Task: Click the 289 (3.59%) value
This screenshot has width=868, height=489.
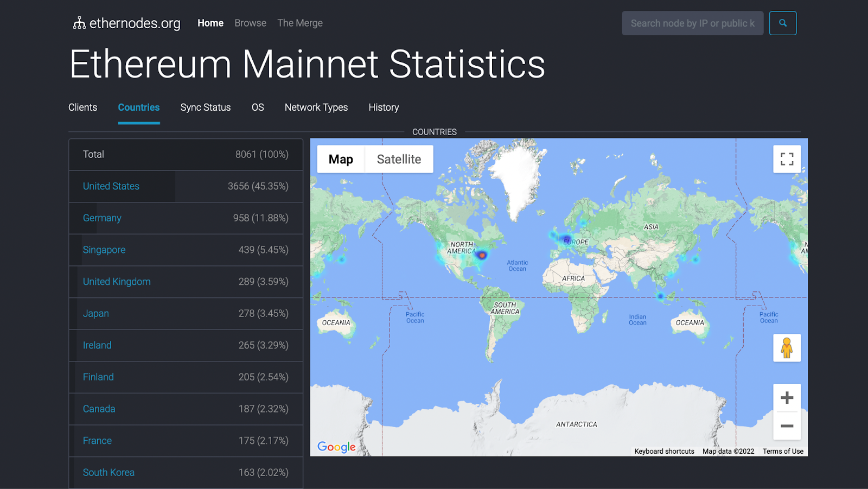Action: 264,282
